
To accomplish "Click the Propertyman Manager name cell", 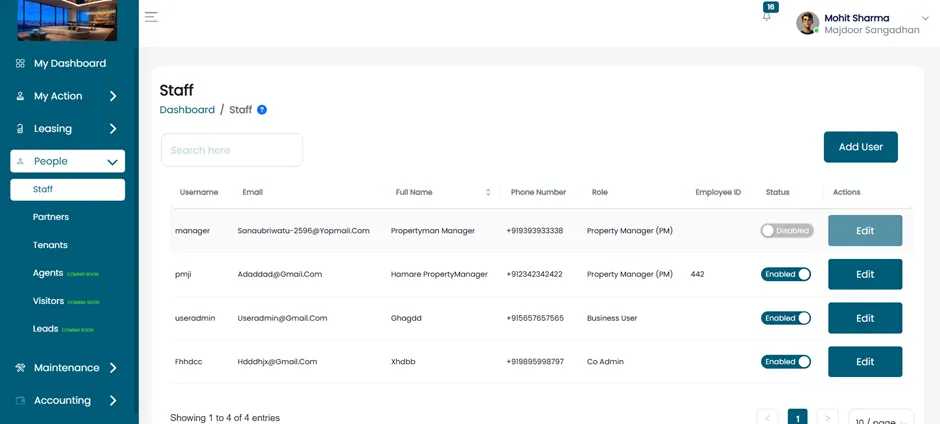I will point(433,230).
